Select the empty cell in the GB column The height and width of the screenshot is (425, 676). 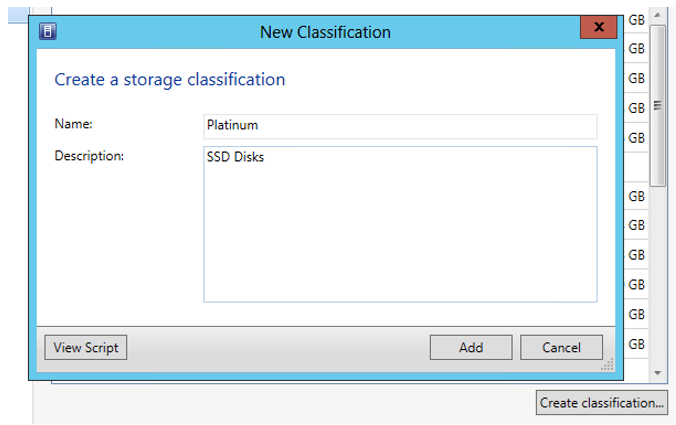click(x=636, y=166)
